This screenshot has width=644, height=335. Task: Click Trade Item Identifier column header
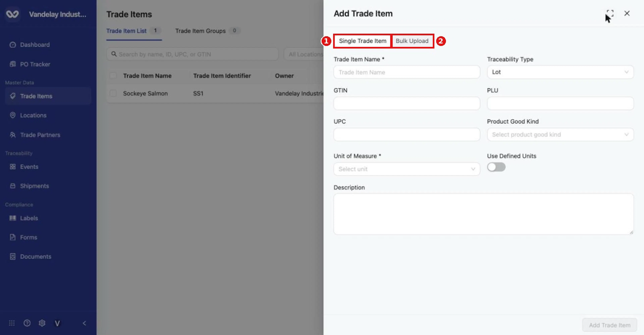point(222,76)
